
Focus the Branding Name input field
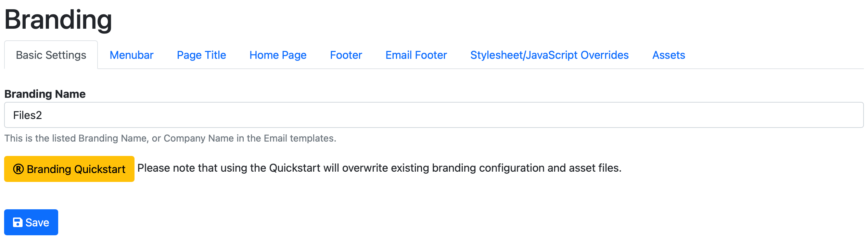click(x=434, y=115)
